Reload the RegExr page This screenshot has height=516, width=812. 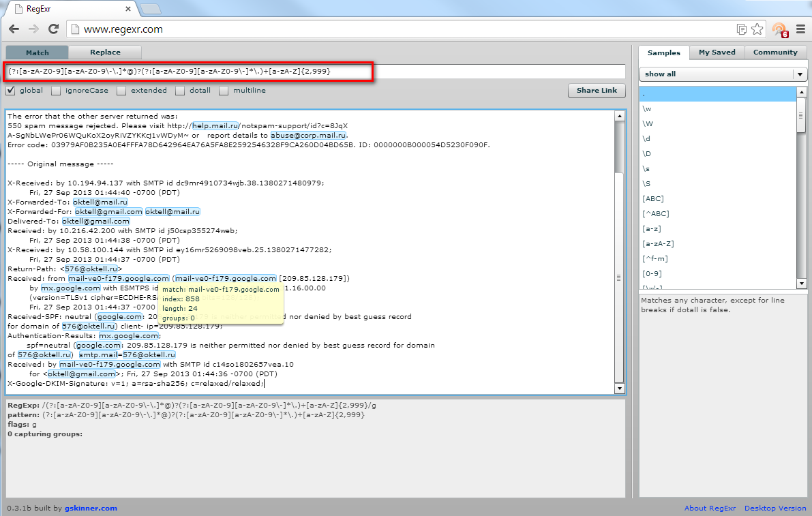pyautogui.click(x=53, y=29)
